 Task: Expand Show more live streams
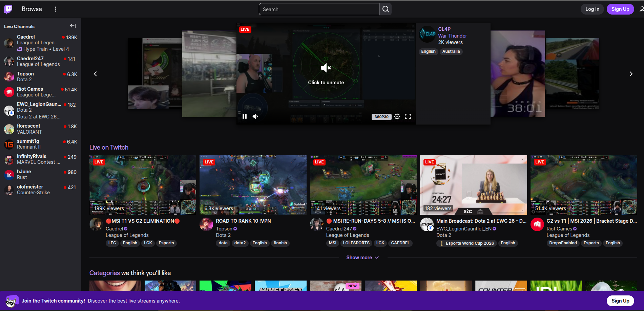coord(362,258)
